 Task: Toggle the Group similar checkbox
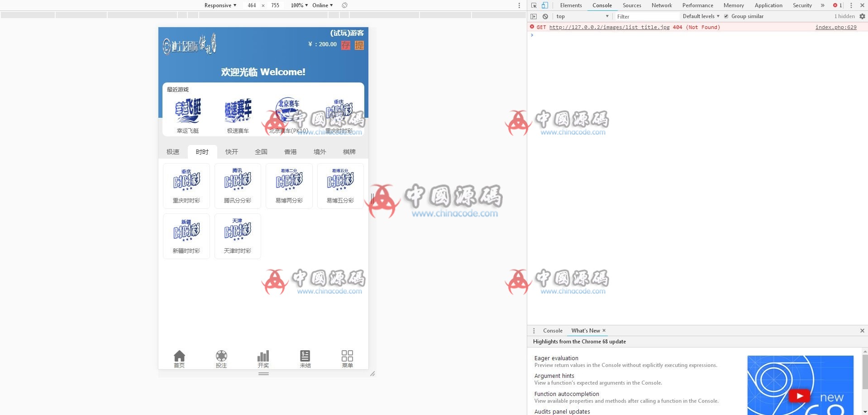[x=726, y=16]
